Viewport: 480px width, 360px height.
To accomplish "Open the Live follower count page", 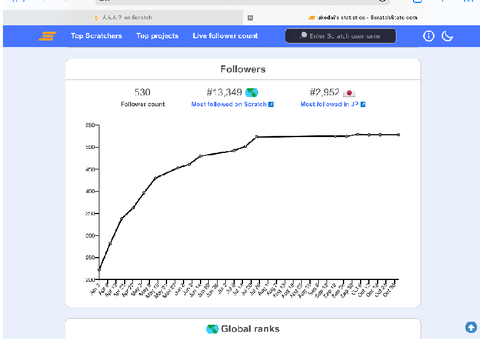I will pos(225,36).
